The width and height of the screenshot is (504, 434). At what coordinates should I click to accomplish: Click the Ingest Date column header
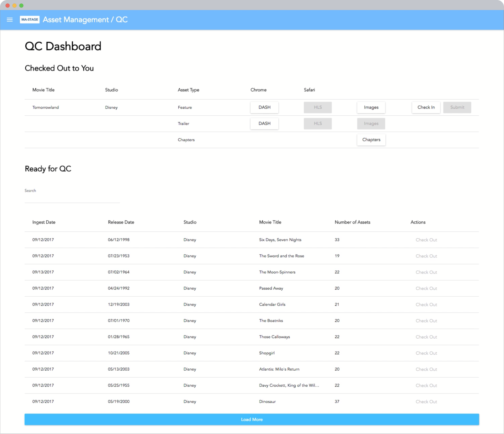pyautogui.click(x=44, y=222)
